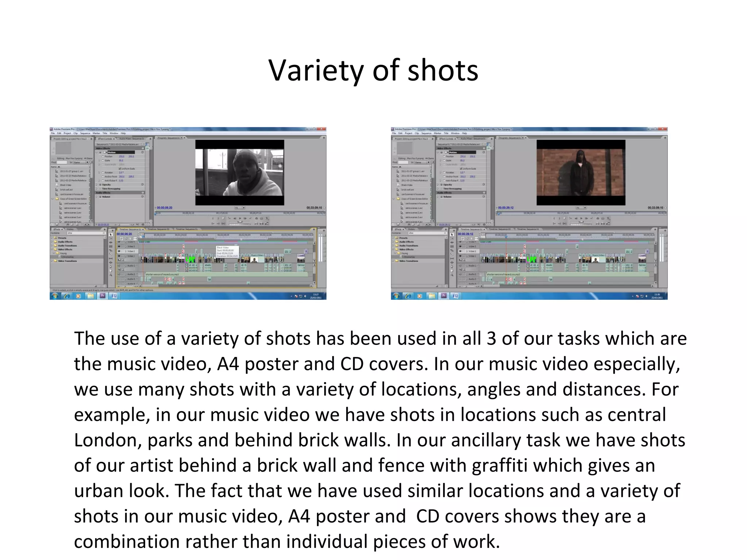The height and width of the screenshot is (560, 747).
Task: Click Step Forward in left screenshot's Program monitor
Action: (245, 218)
